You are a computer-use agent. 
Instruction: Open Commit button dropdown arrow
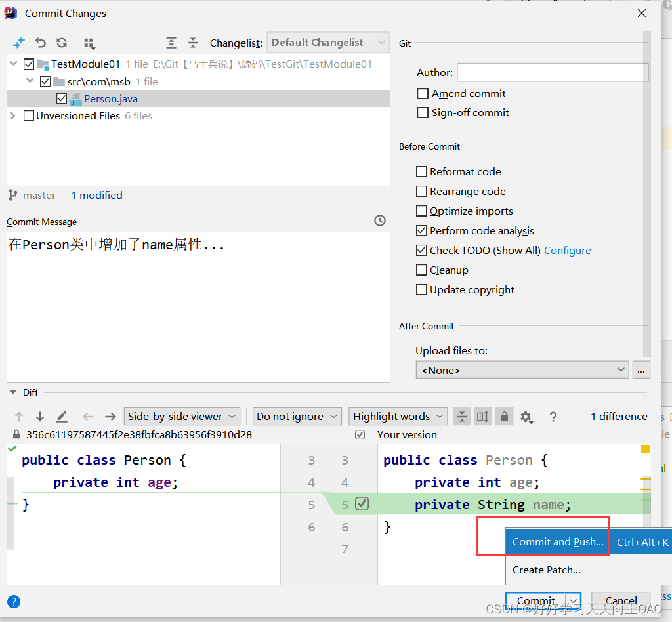574,600
